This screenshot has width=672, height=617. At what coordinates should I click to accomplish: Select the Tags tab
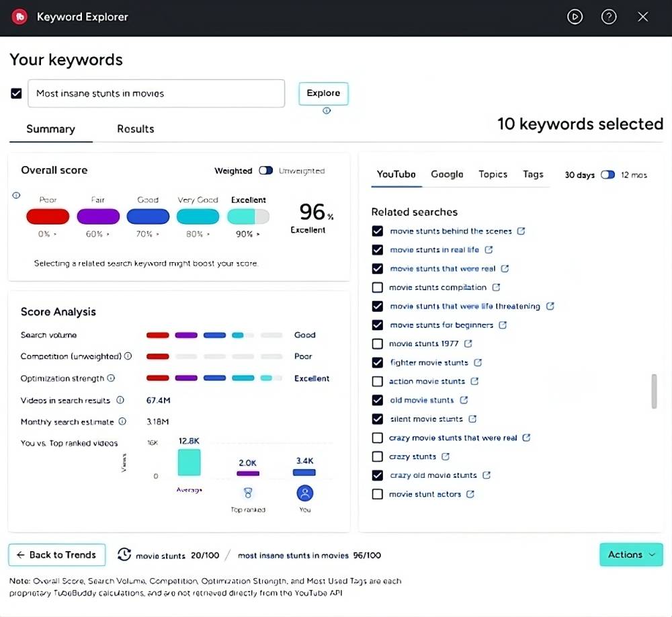[x=533, y=174]
